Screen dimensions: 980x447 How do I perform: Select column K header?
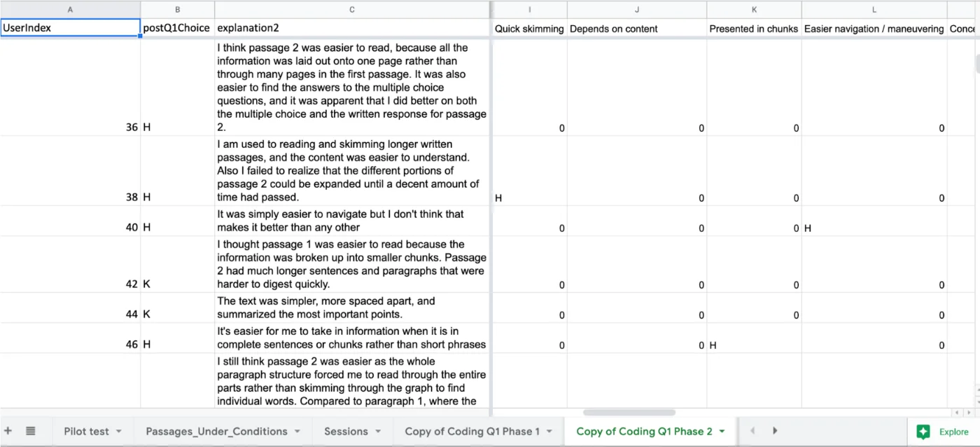tap(754, 10)
